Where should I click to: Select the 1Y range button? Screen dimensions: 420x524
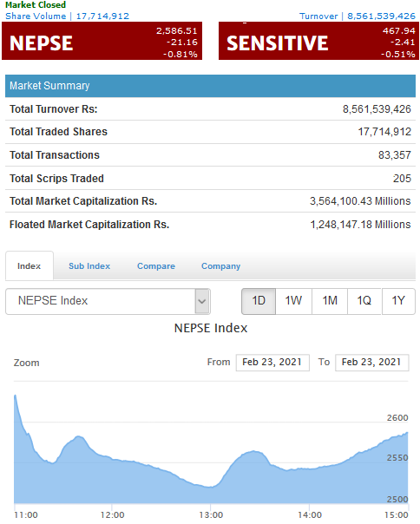pyautogui.click(x=398, y=301)
